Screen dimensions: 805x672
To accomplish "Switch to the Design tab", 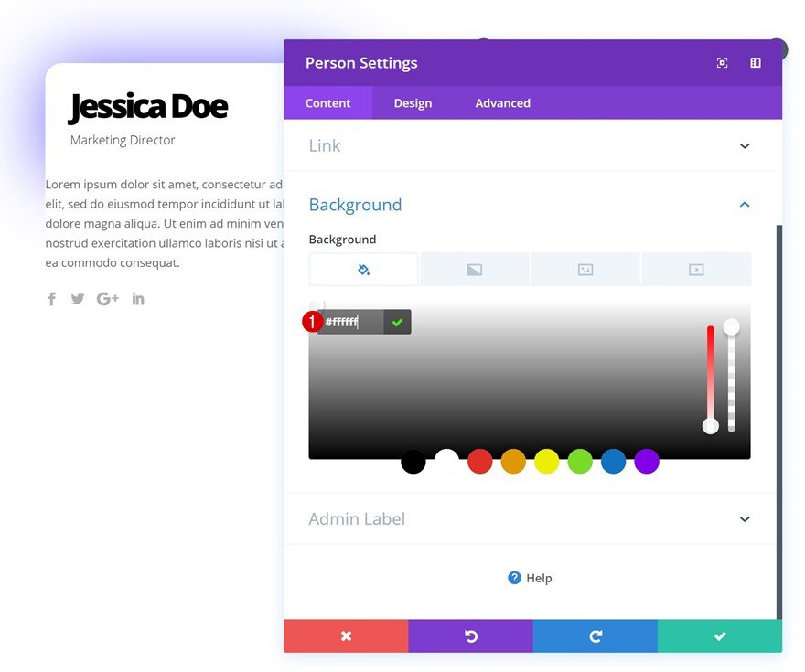I will coord(412,102).
